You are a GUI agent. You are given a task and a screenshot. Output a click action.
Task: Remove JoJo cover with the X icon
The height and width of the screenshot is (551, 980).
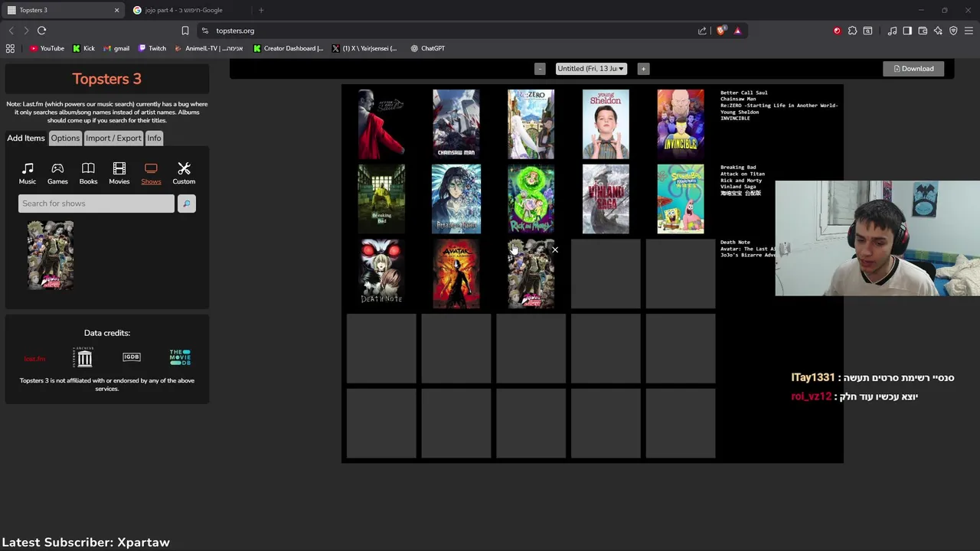555,249
